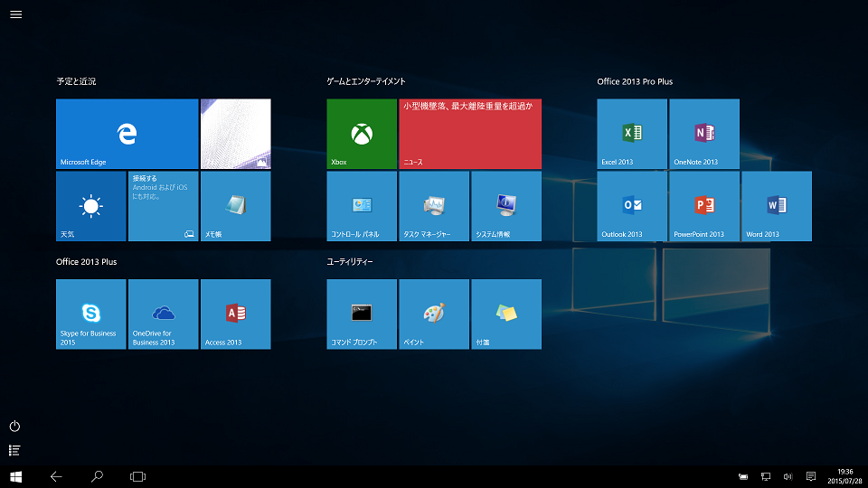Open OneDrive for Business 2013 tile
The image size is (868, 488).
[164, 314]
